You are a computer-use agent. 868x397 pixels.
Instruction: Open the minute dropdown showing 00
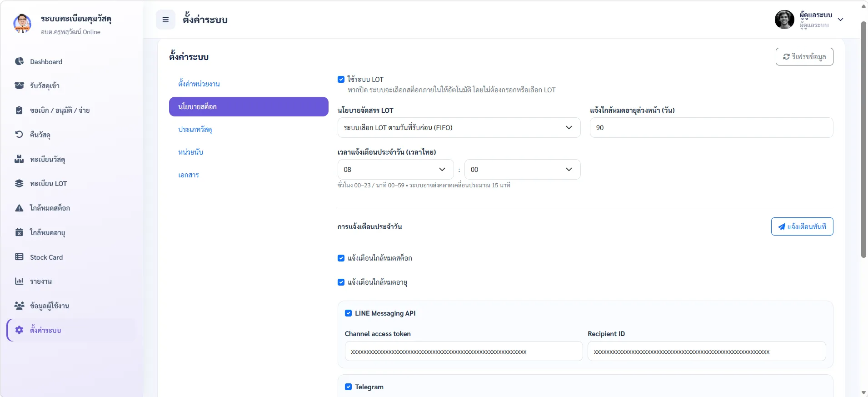tap(523, 169)
